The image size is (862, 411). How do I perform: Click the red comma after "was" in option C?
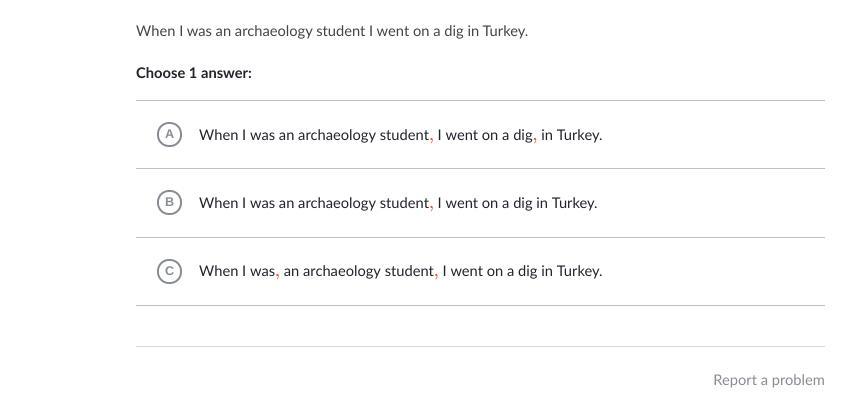coord(277,273)
